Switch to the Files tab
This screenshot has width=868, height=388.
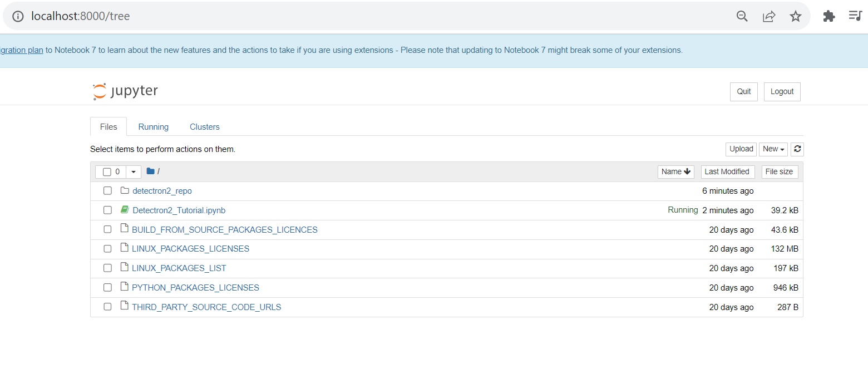(x=108, y=126)
